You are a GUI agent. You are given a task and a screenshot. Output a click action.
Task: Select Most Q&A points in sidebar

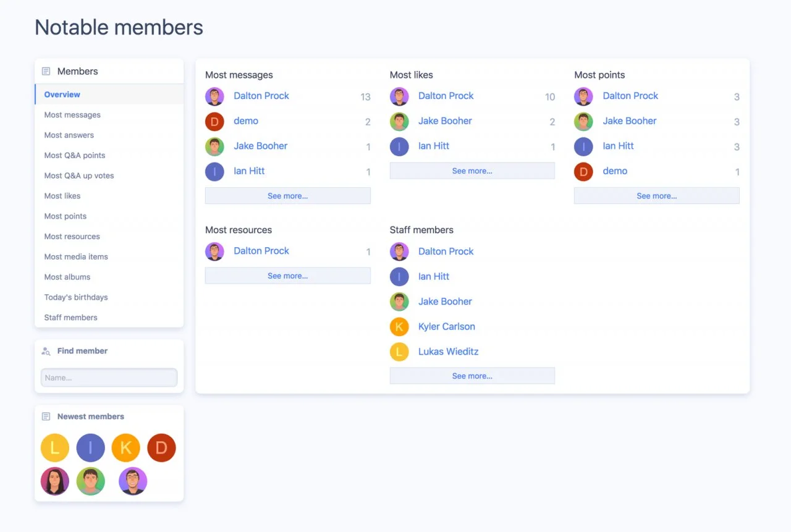point(75,156)
